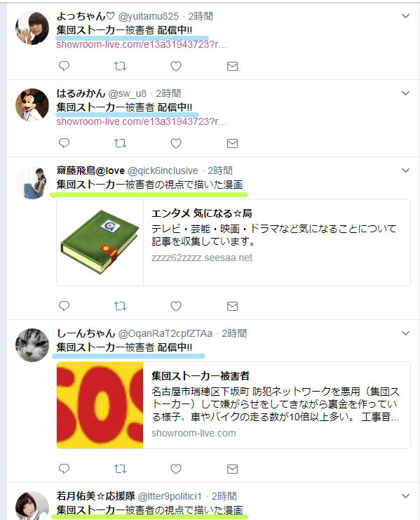Open chevron menu on しーんちゃん's tweet
420x520 pixels.
(x=405, y=333)
